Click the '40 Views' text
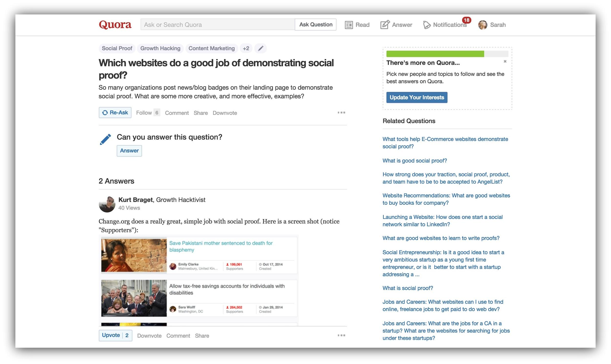This screenshot has width=611, height=364. point(129,208)
